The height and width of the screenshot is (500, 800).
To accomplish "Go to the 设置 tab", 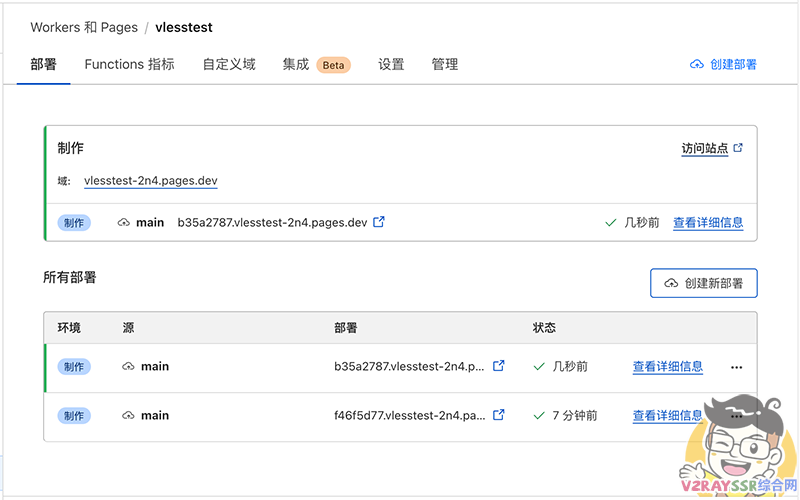I will click(x=391, y=64).
